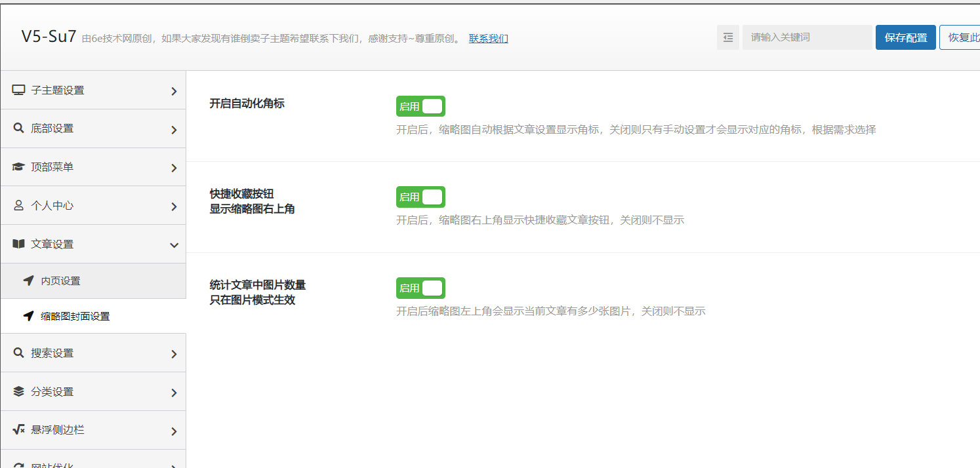Turn off 统计文章中图片数量 switch
The height and width of the screenshot is (468, 980).
click(x=420, y=288)
